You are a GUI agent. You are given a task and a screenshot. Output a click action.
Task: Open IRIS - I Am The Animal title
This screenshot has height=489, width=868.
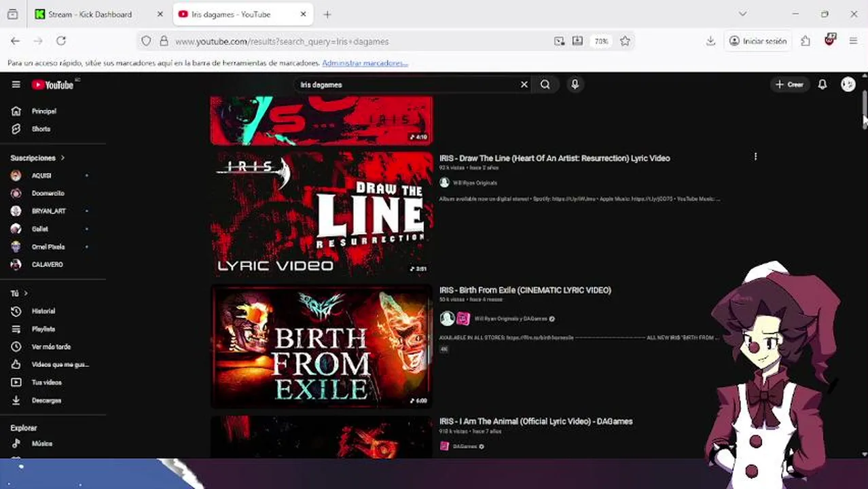tap(536, 421)
